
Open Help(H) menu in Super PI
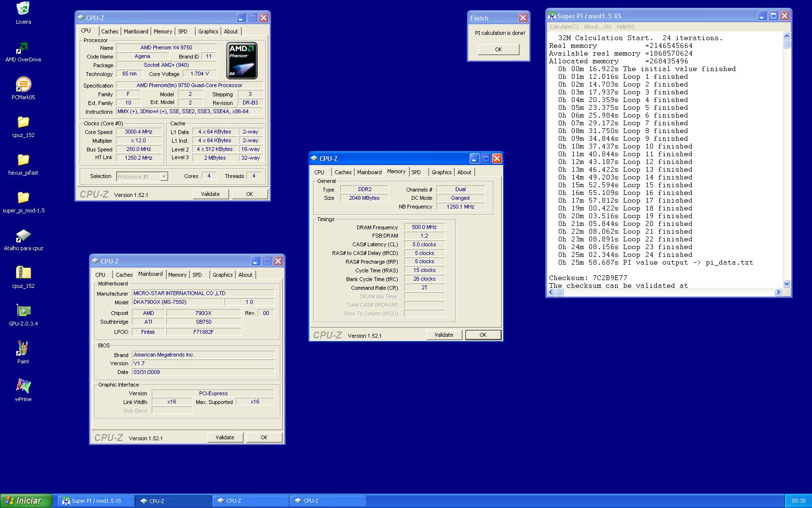[625, 27]
